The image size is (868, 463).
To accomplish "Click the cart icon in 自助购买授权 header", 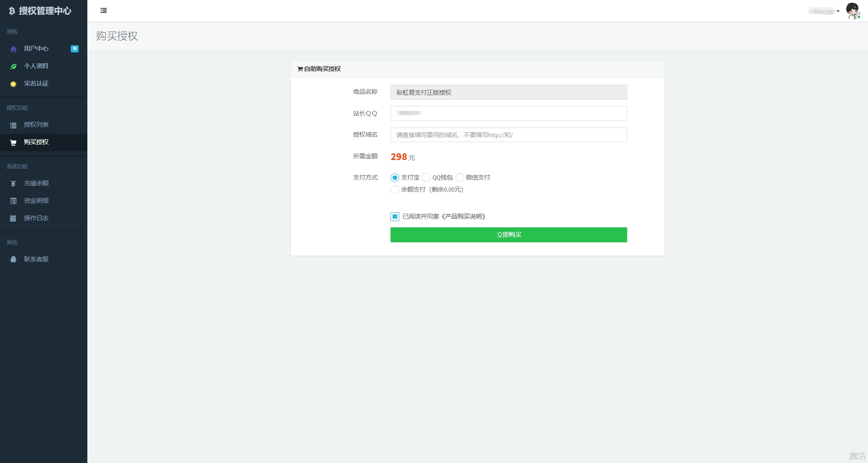I will coord(300,69).
